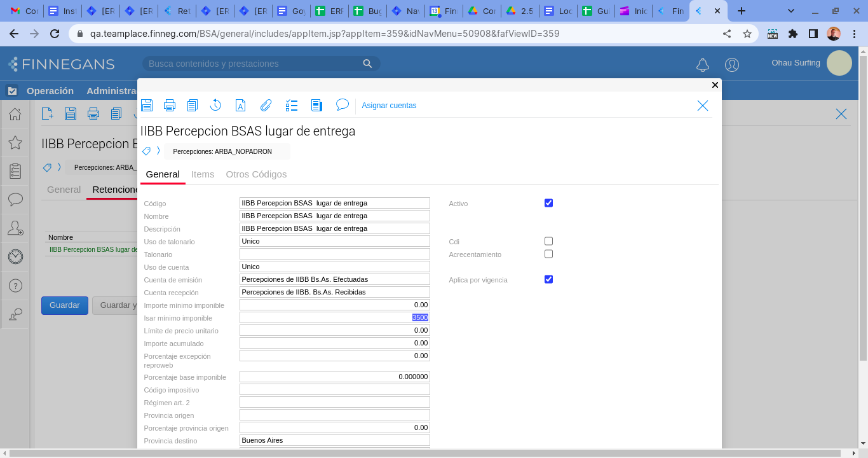
Task: Open the Uso de talonario selector
Action: (x=334, y=241)
